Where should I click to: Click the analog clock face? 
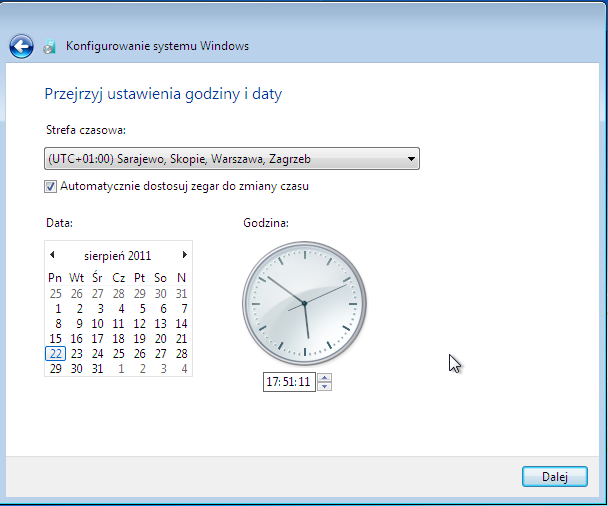pyautogui.click(x=304, y=303)
